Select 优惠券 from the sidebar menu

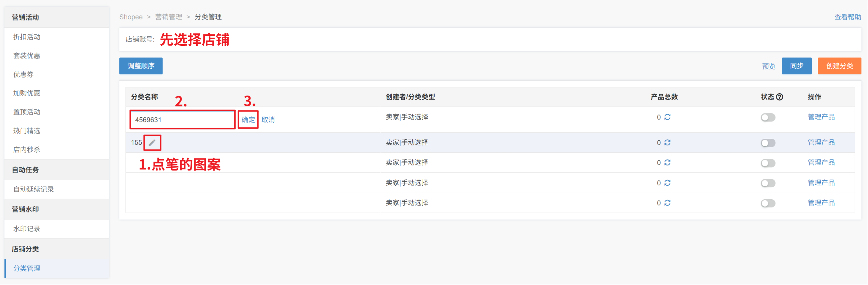coord(23,75)
